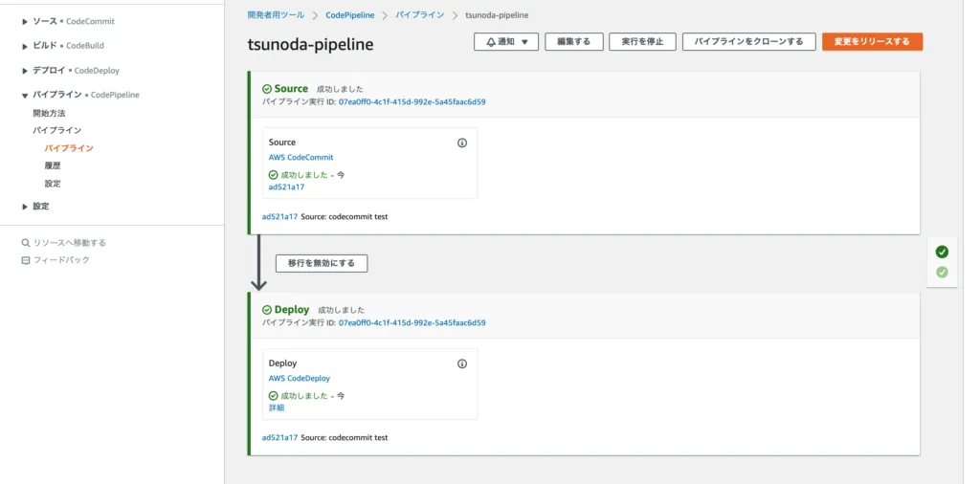
Task: Select the black パイプライン sidebar heading
Action: (x=56, y=130)
